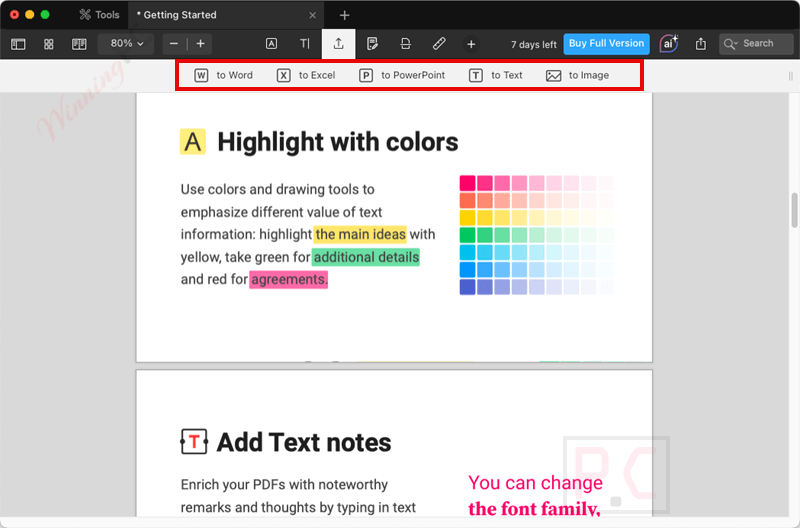Pick the bottom-left indigo swatch in palette

[467, 287]
